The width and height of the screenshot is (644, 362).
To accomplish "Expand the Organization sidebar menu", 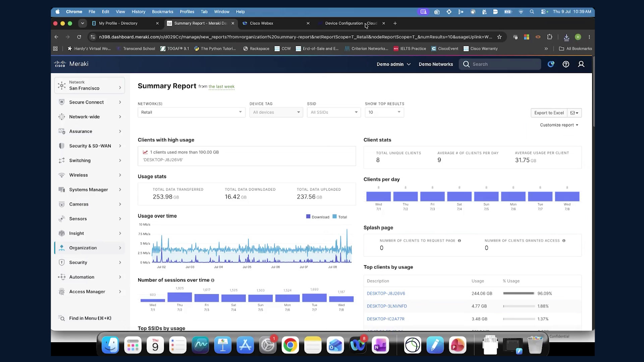I will point(90,248).
